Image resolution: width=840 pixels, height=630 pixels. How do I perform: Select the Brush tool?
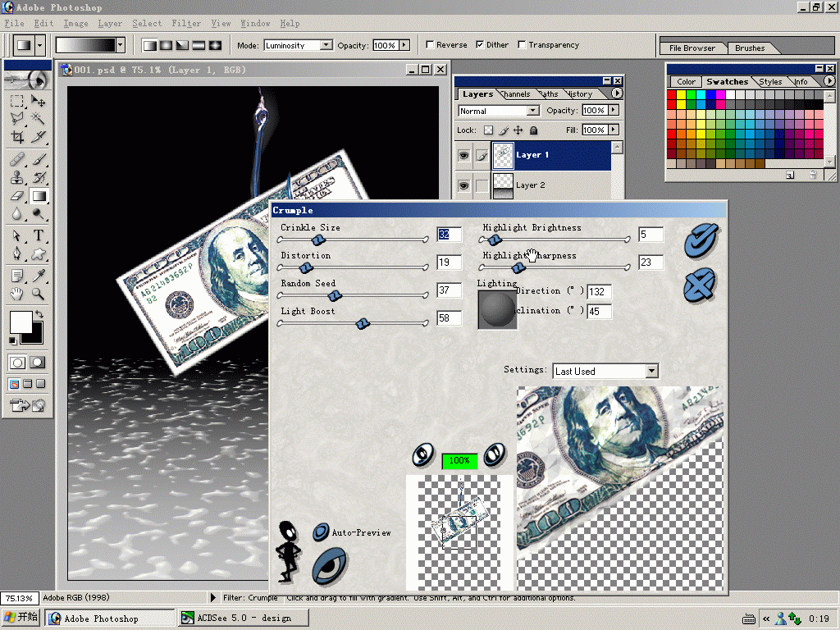click(x=38, y=160)
